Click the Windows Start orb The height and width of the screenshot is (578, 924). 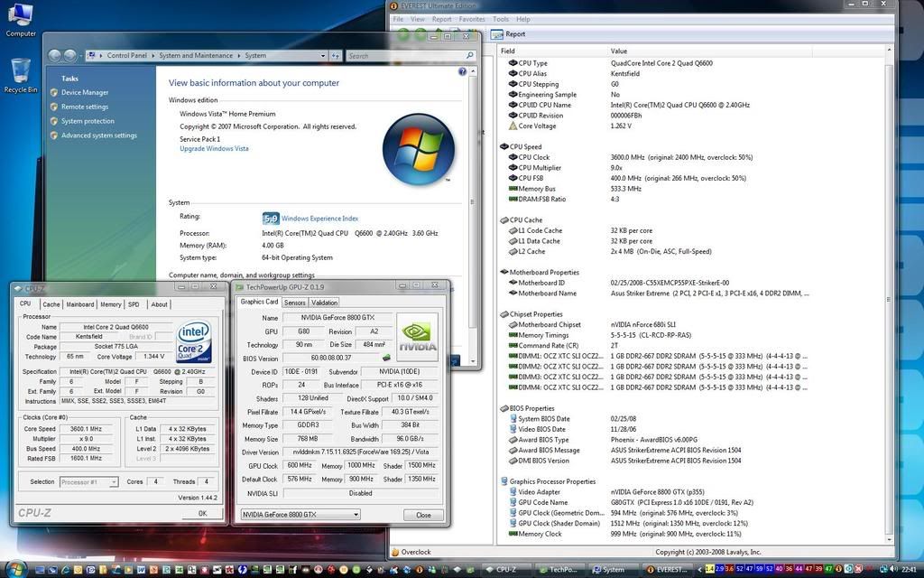(x=15, y=569)
